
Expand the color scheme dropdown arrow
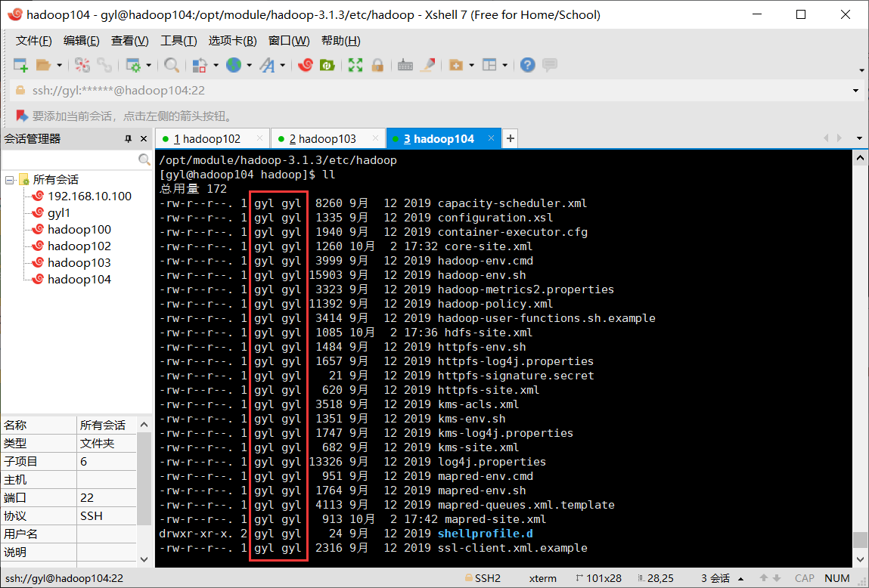coord(216,65)
